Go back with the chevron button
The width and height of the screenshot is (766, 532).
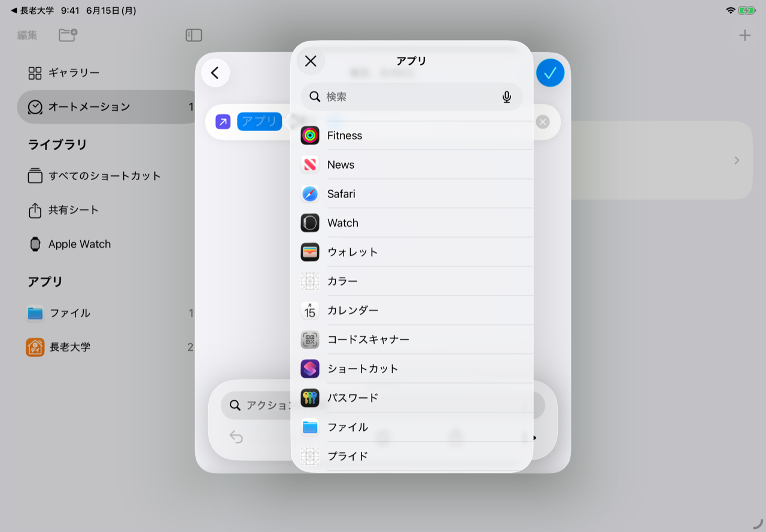point(215,73)
